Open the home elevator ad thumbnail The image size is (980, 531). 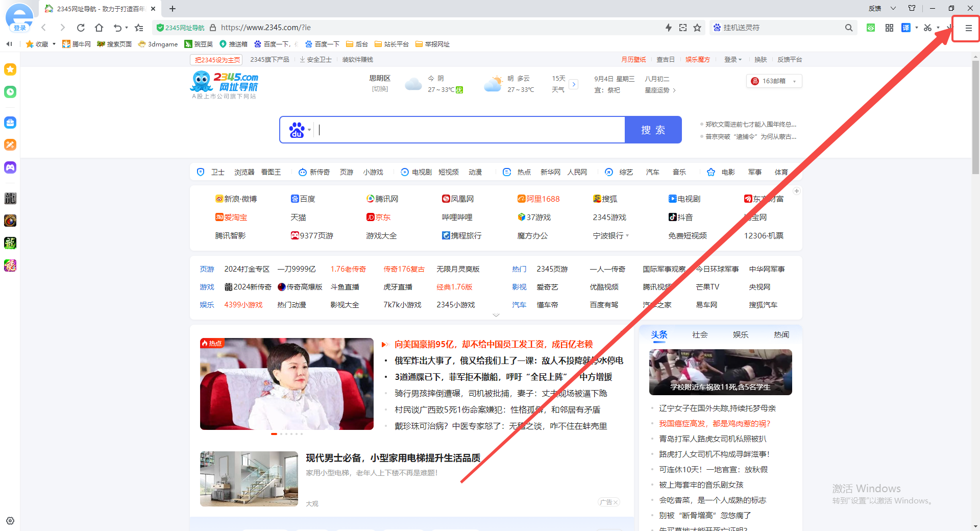tap(249, 479)
